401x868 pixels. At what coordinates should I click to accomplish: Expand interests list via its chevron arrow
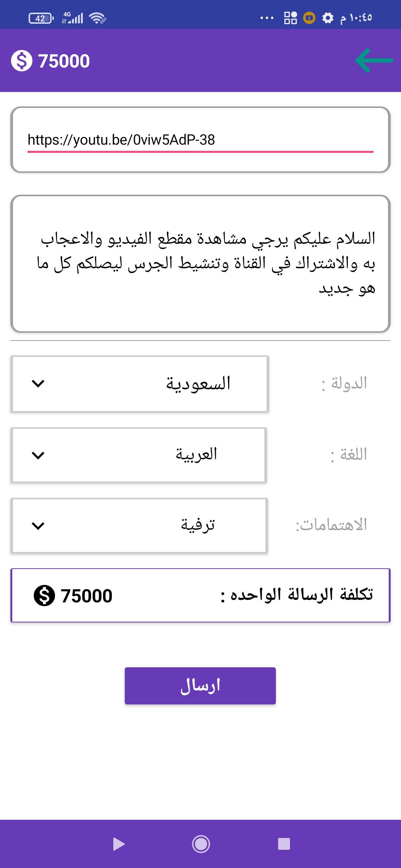coord(38,526)
